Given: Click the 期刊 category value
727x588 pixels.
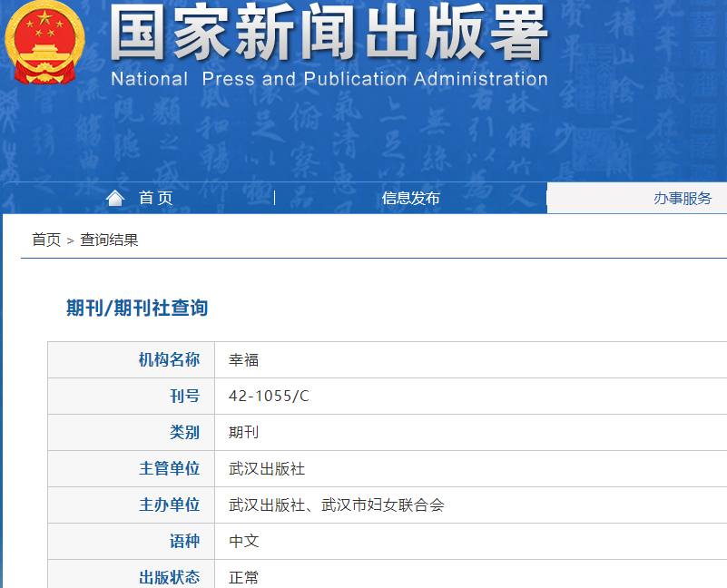Looking at the screenshot, I should click(x=244, y=433).
